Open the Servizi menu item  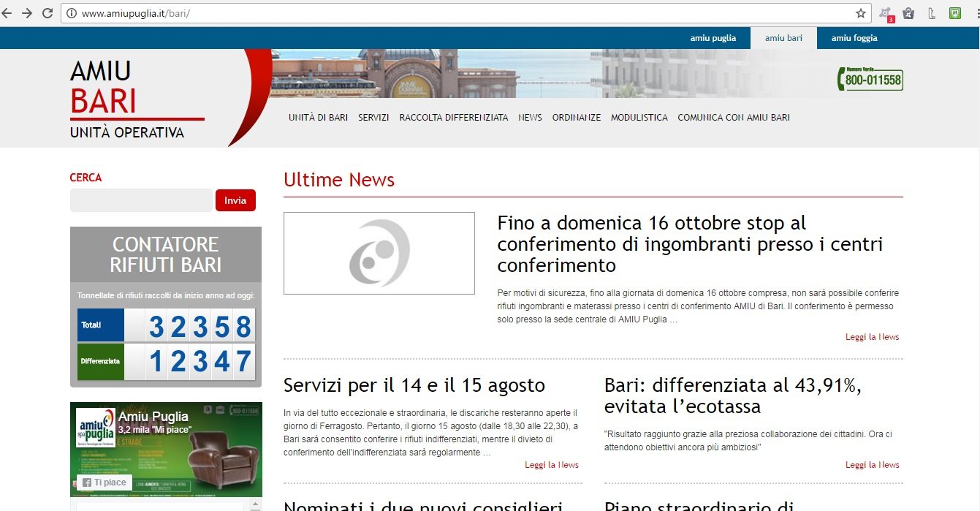(373, 118)
